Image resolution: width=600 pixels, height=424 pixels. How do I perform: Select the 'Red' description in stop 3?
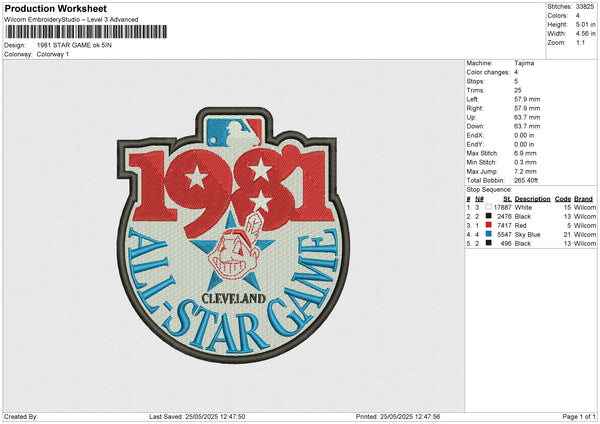click(x=520, y=225)
